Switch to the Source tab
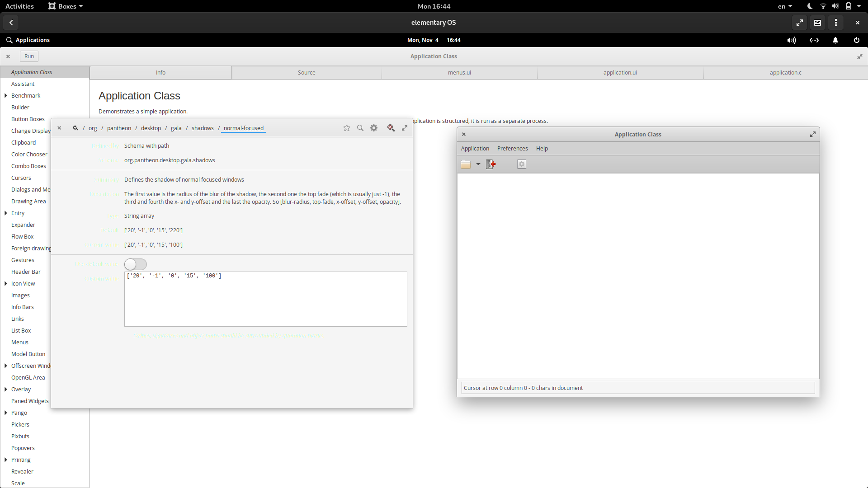 [307, 73]
